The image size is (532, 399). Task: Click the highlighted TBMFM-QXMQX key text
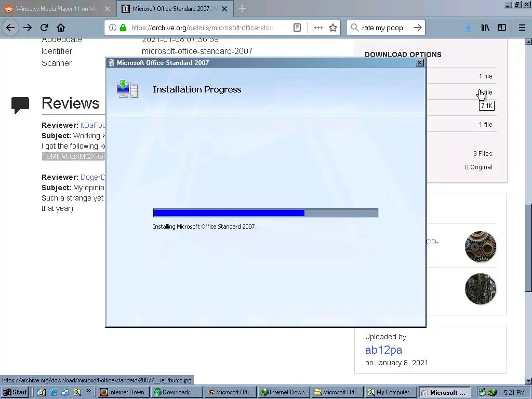74,156
